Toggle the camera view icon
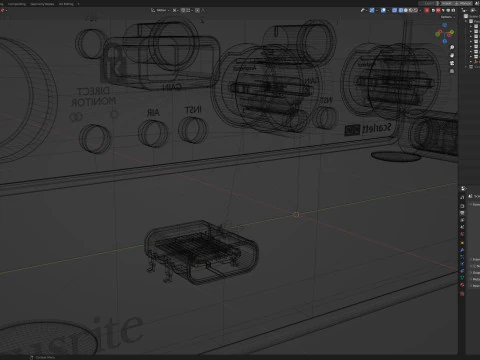Screen dimensions: 480x360 pyautogui.click(x=452, y=63)
